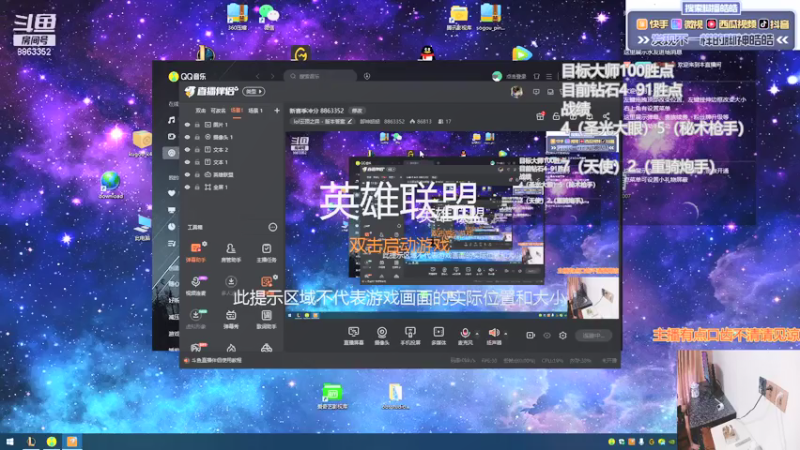The height and width of the screenshot is (450, 800).
Task: Open the 房管助手 tool
Action: click(231, 253)
